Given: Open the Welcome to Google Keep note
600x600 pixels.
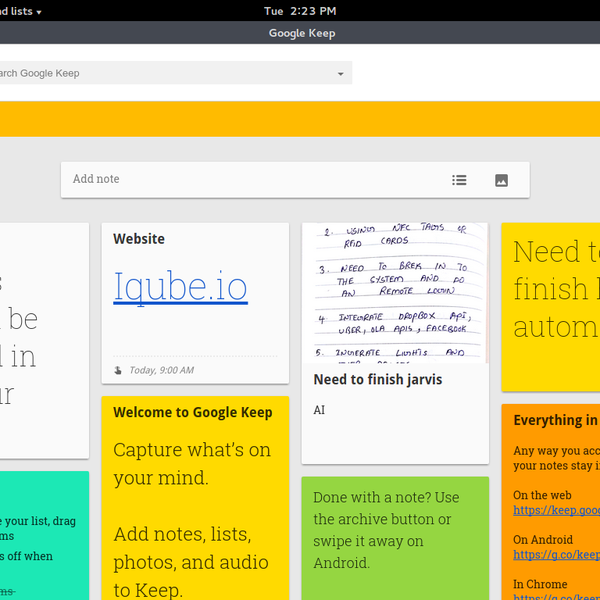Looking at the screenshot, I should pyautogui.click(x=193, y=413).
